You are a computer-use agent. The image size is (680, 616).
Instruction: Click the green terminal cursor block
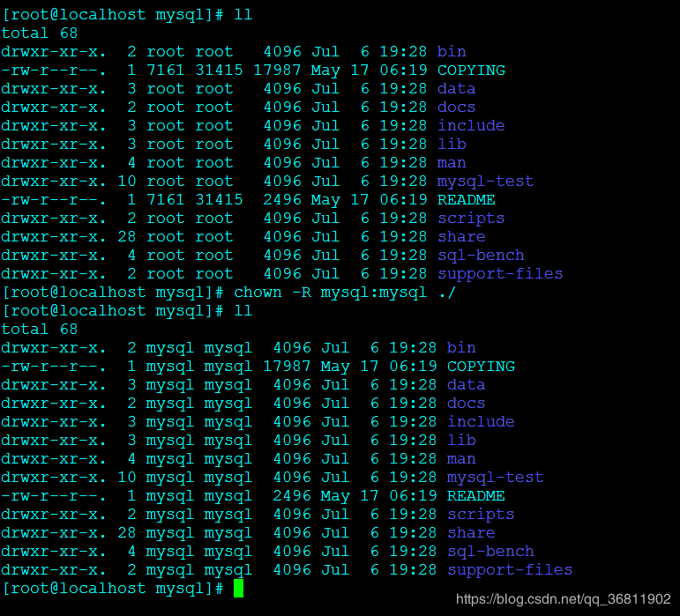238,589
